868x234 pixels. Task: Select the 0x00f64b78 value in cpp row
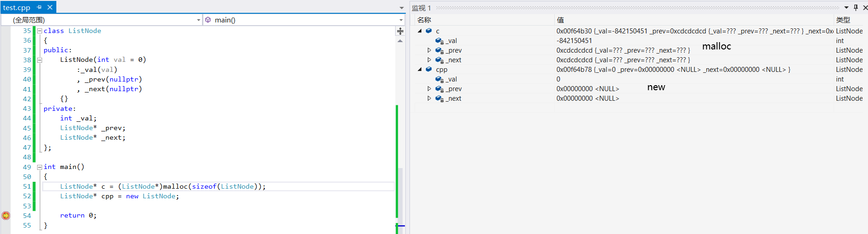point(574,70)
